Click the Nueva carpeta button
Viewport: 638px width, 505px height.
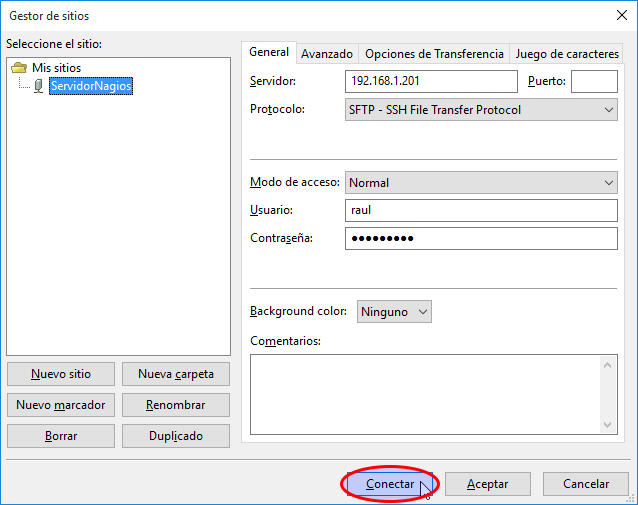pyautogui.click(x=176, y=374)
